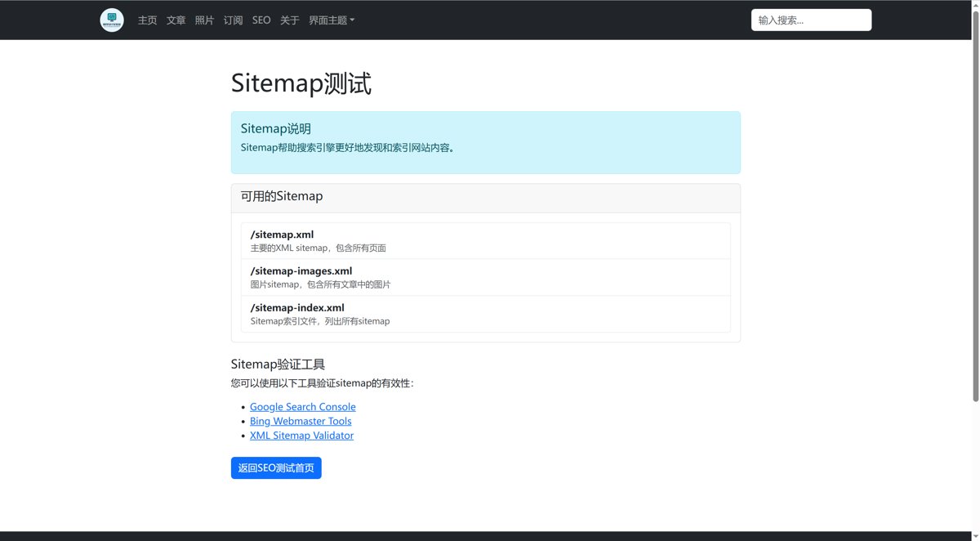Select the /sitemap.xml list entry
Image resolution: width=980 pixels, height=541 pixels.
coord(485,241)
